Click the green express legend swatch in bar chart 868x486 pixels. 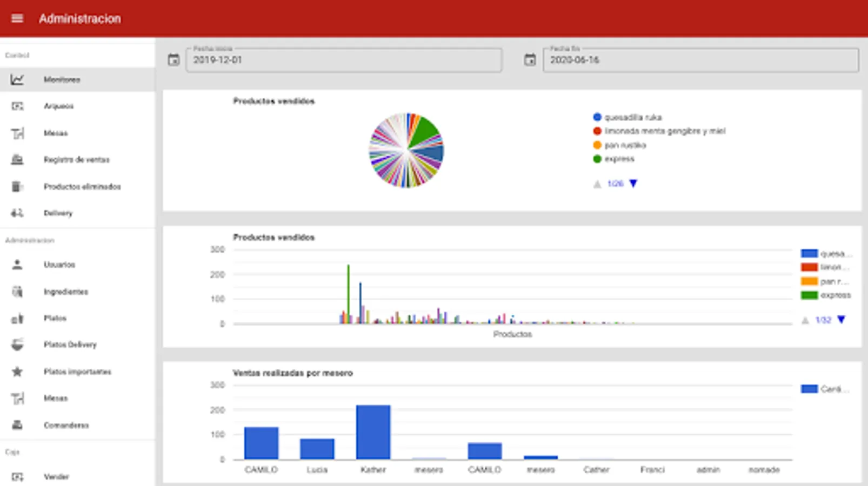809,295
